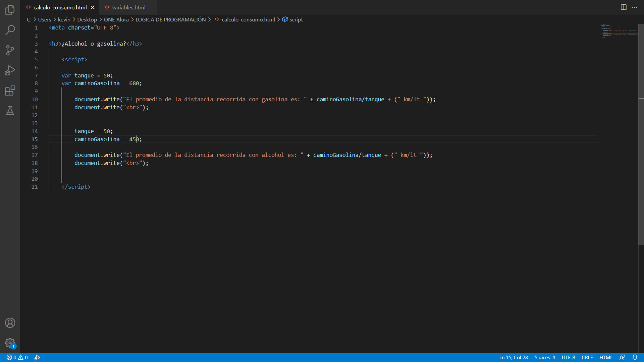This screenshot has width=644, height=362.
Task: Change indentation via Spaces: 4
Action: click(545, 357)
